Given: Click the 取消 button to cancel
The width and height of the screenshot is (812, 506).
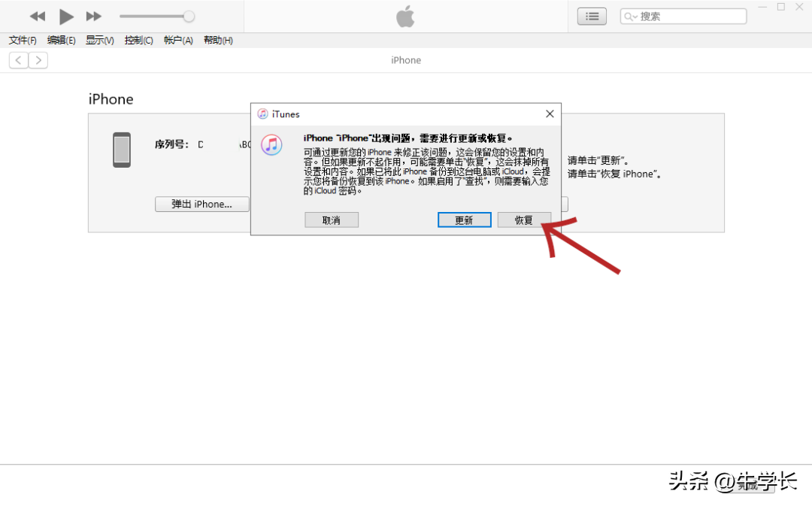Looking at the screenshot, I should [332, 220].
